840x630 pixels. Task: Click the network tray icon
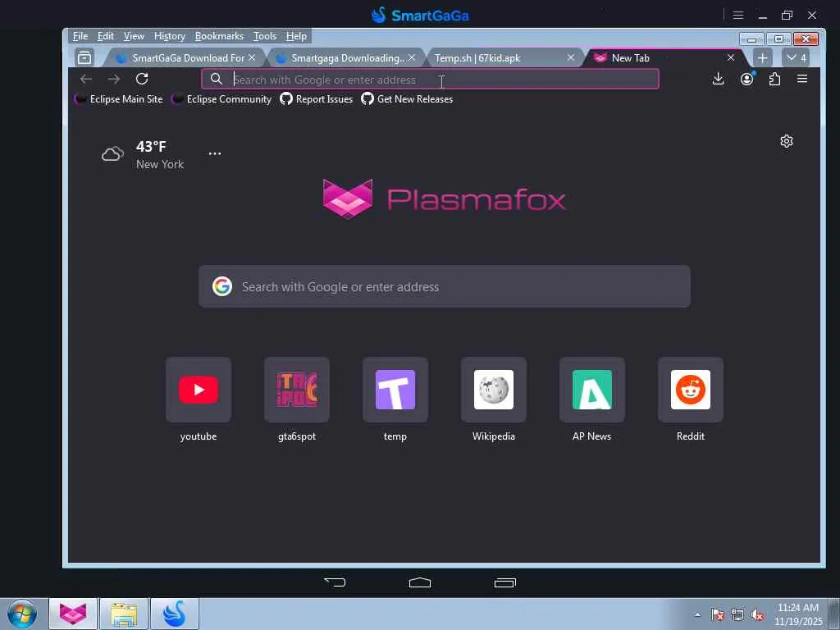[737, 615]
